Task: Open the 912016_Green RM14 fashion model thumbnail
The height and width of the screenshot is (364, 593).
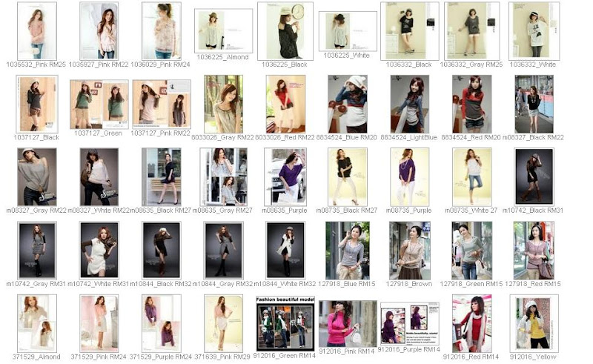Action: 285,324
